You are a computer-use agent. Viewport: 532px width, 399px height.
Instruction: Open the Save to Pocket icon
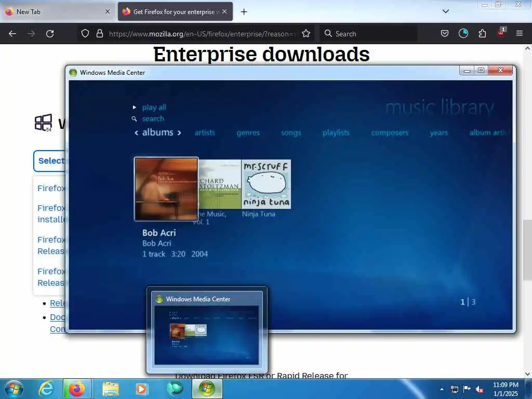point(445,33)
